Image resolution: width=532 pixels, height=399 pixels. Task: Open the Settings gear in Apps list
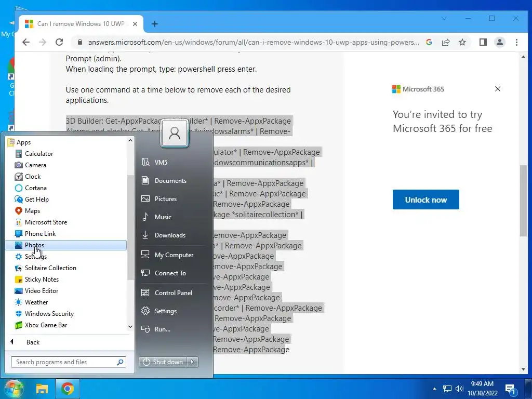19,257
